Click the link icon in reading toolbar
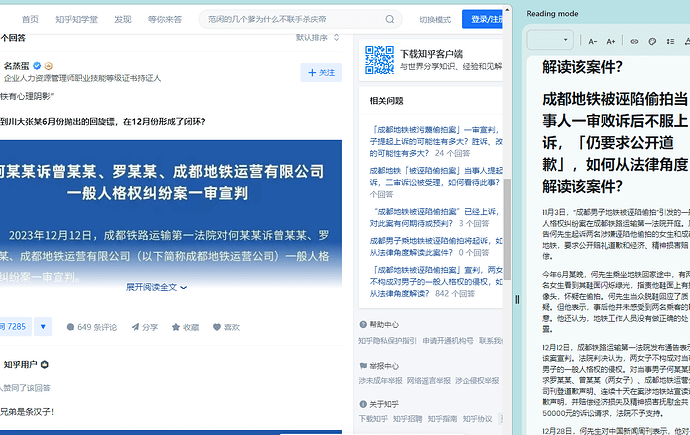The image size is (690, 435). (634, 41)
